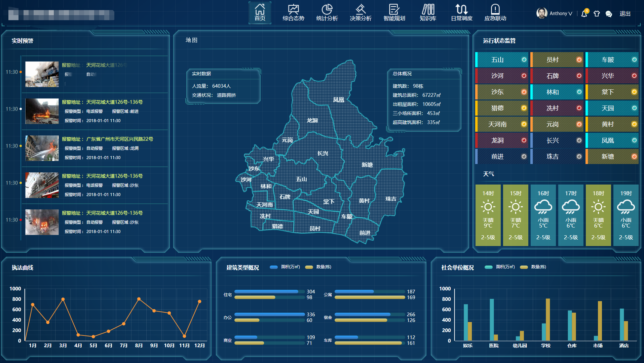This screenshot has height=363, width=644.
Task: Click the 长兴 region on the map
Action: (x=323, y=153)
